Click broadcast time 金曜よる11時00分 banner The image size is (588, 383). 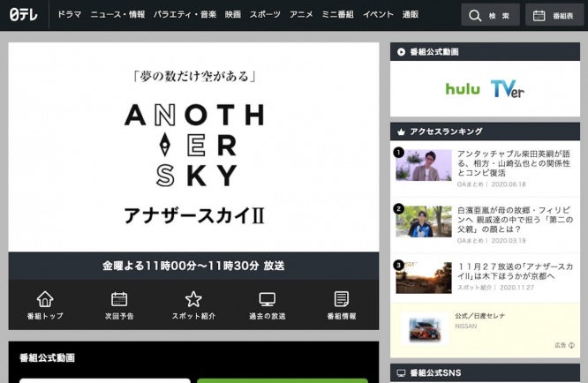click(193, 266)
